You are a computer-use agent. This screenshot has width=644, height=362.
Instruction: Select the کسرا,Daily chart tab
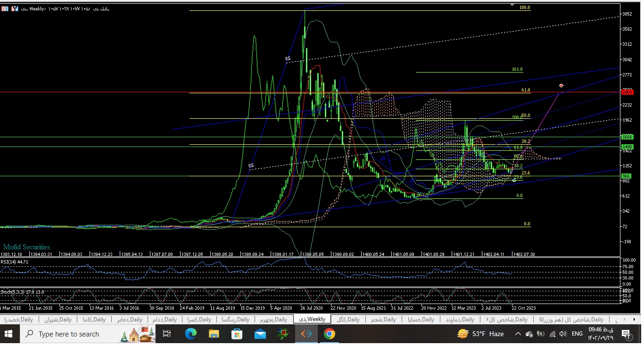[x=198, y=320]
